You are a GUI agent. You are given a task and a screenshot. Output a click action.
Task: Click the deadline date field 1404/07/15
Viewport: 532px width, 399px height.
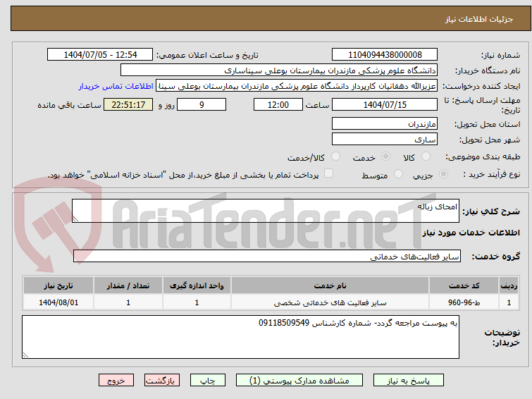pos(385,104)
